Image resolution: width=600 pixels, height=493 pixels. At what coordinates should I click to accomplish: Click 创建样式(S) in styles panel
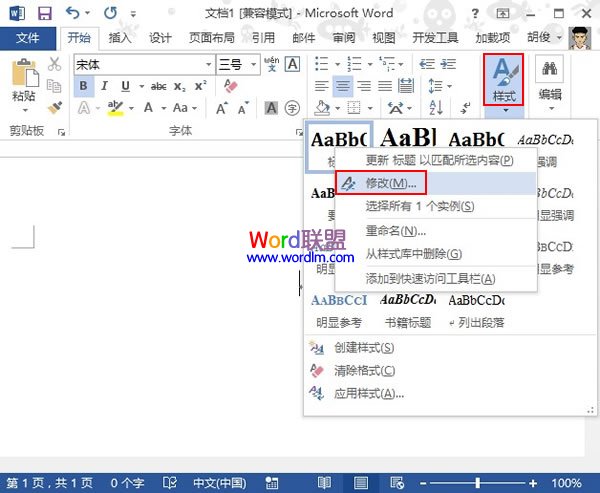pos(363,348)
